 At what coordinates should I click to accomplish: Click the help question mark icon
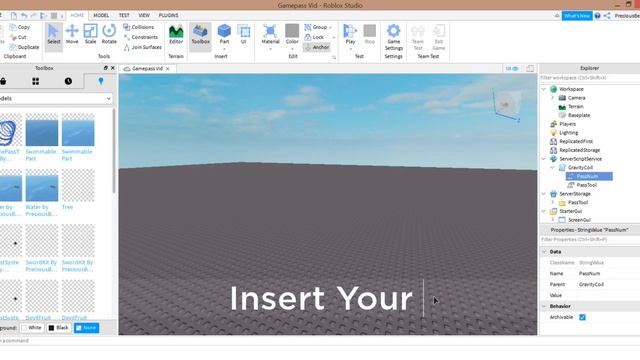(x=597, y=16)
